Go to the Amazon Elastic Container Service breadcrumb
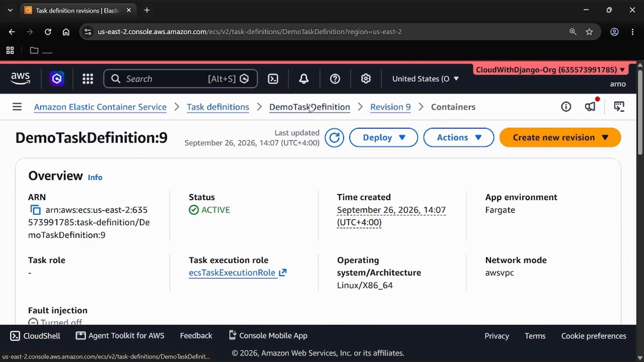Image resolution: width=644 pixels, height=362 pixels. pyautogui.click(x=100, y=107)
